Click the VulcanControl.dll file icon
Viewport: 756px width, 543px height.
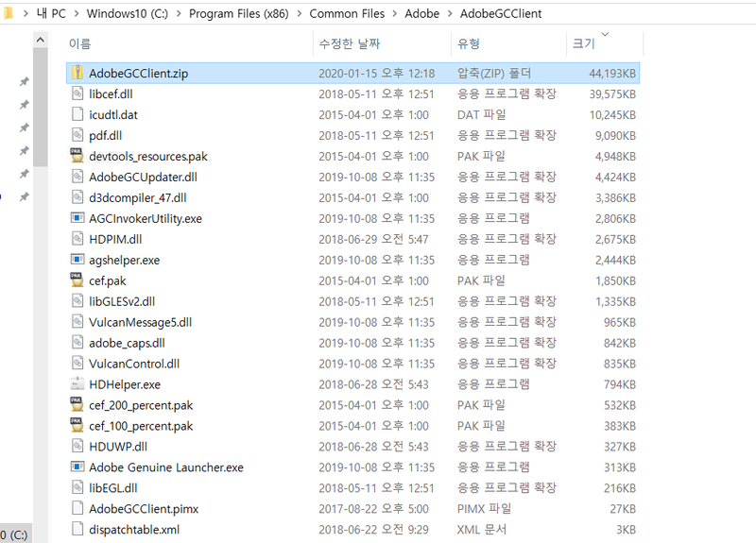coord(77,363)
